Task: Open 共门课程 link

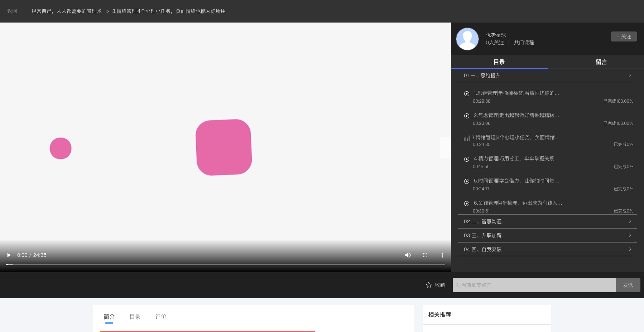Action: (524, 43)
